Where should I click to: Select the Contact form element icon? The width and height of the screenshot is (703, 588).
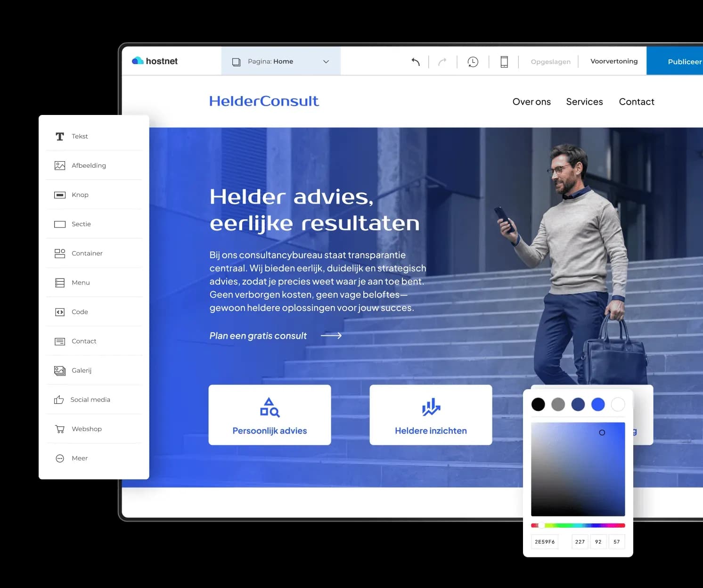(60, 341)
